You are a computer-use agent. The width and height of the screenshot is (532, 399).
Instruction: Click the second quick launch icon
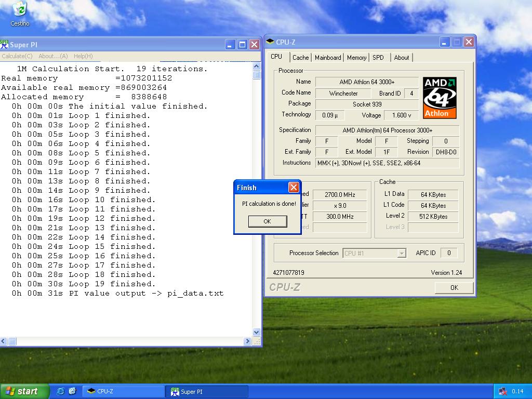pyautogui.click(x=73, y=391)
